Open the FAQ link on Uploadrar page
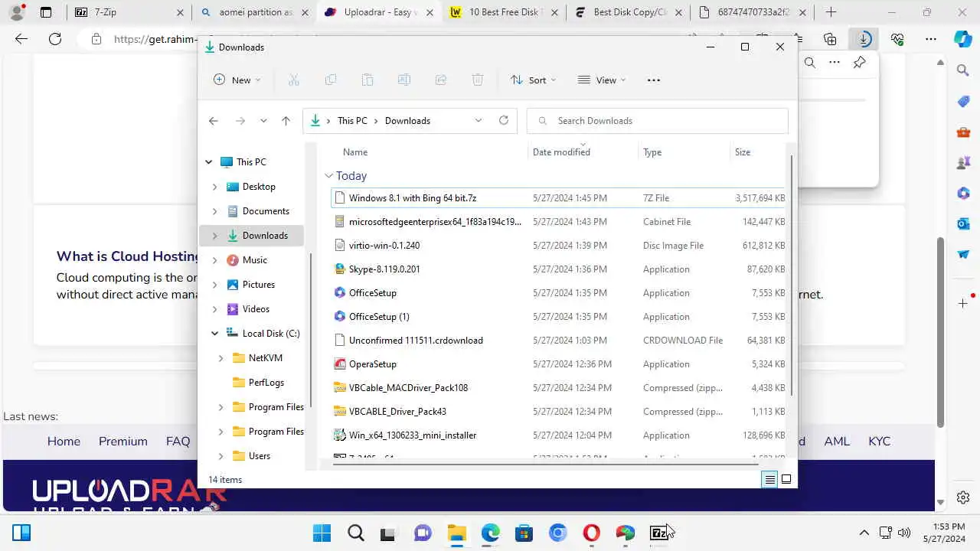The height and width of the screenshot is (551, 980). [x=178, y=441]
